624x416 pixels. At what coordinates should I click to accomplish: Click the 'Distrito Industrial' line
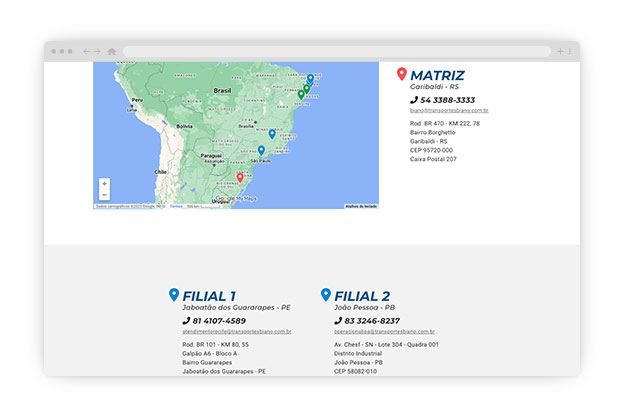click(358, 353)
